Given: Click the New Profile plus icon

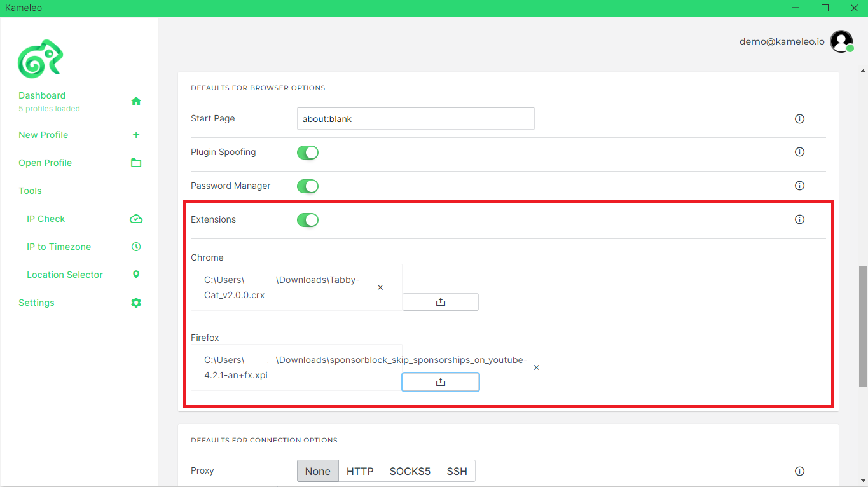Looking at the screenshot, I should tap(136, 135).
